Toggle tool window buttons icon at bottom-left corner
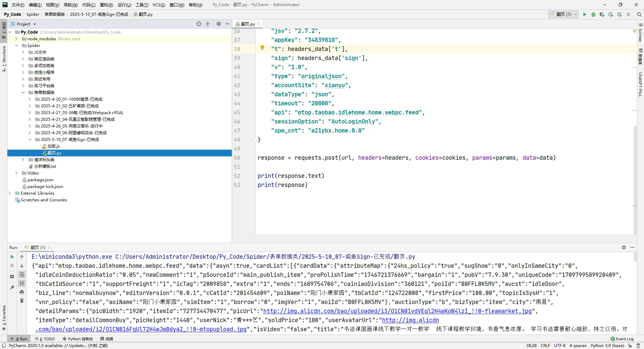The image size is (644, 349). click(x=4, y=346)
